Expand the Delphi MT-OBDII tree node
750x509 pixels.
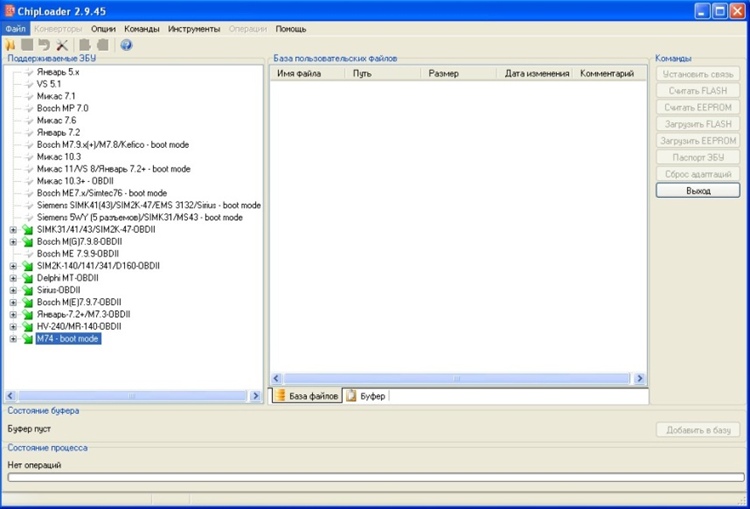(13, 278)
